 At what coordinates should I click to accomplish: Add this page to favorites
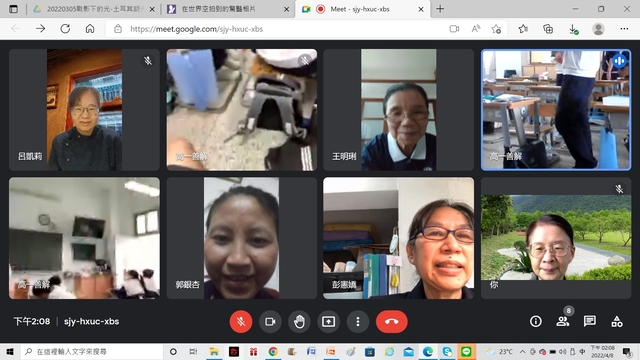(x=496, y=29)
